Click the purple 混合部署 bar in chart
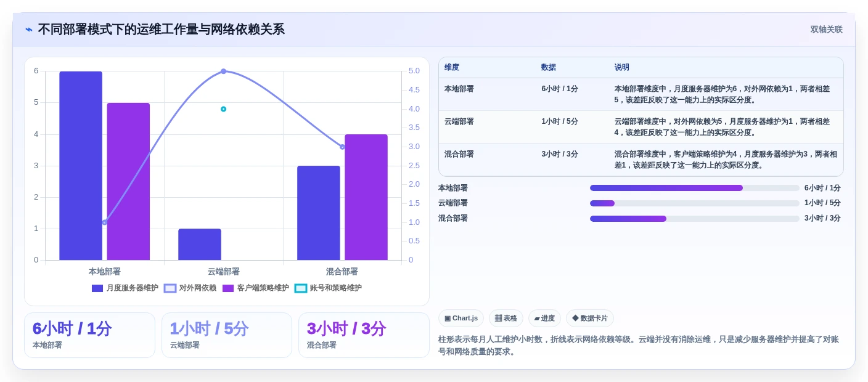868x382 pixels. (366, 197)
